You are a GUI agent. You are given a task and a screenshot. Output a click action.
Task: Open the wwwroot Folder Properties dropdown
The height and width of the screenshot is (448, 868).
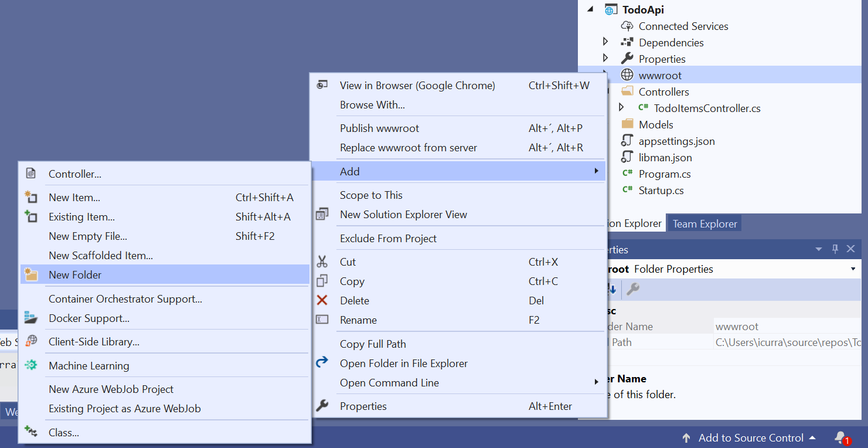tap(853, 269)
